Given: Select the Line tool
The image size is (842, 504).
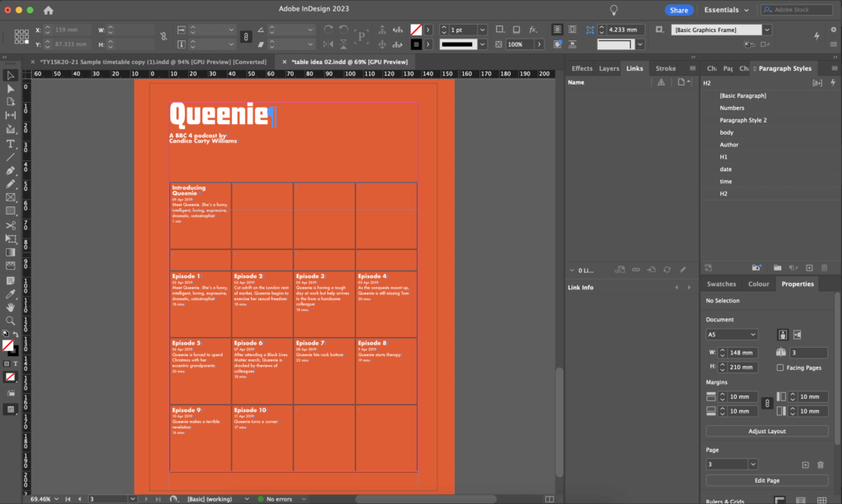Looking at the screenshot, I should tap(10, 157).
